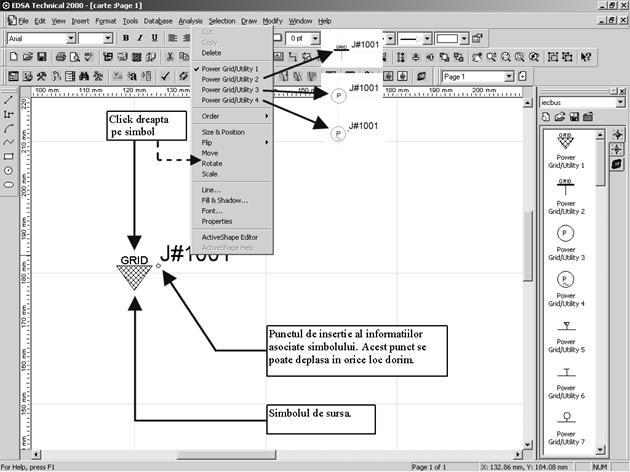Click Properties in the context menu

pyautogui.click(x=217, y=221)
